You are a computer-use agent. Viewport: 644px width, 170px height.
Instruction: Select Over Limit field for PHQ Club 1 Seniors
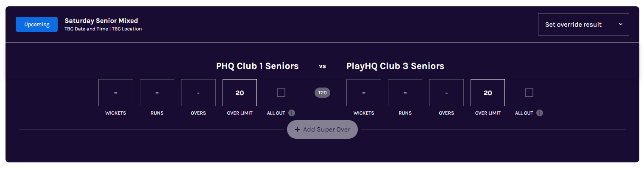coord(240,93)
